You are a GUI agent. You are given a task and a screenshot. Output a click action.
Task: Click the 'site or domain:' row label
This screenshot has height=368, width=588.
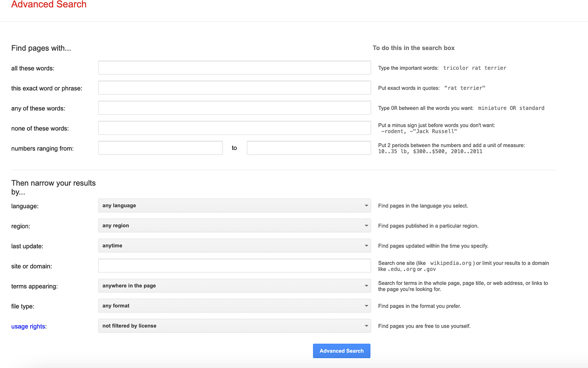tap(31, 266)
